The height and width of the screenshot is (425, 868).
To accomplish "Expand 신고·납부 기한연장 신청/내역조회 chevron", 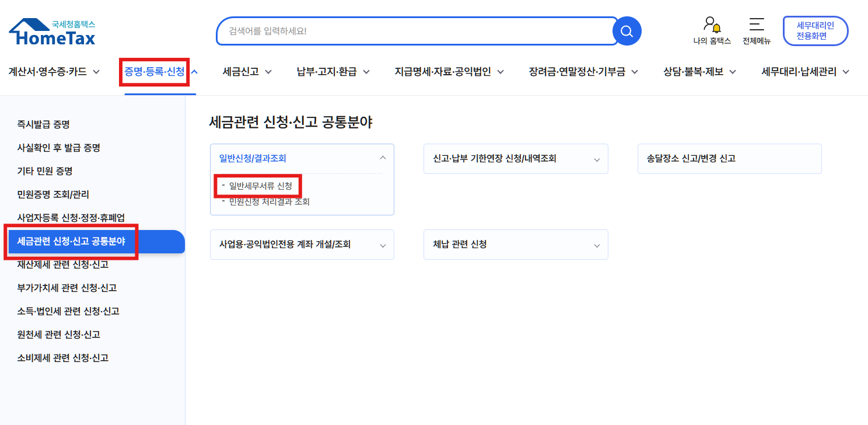I will coord(597,159).
